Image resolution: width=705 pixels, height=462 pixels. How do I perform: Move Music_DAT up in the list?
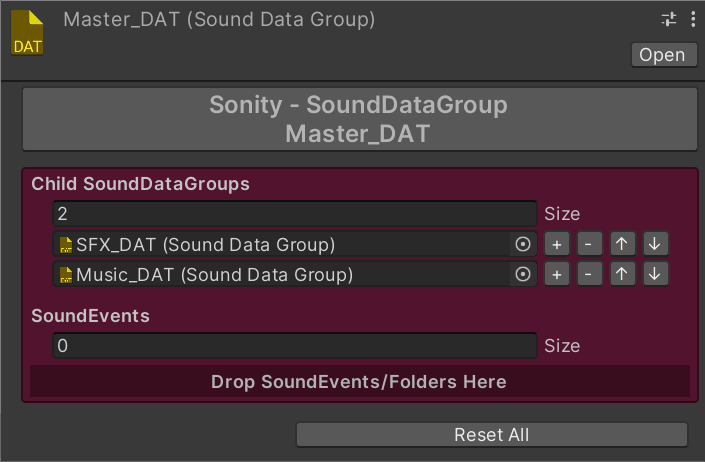click(x=623, y=274)
